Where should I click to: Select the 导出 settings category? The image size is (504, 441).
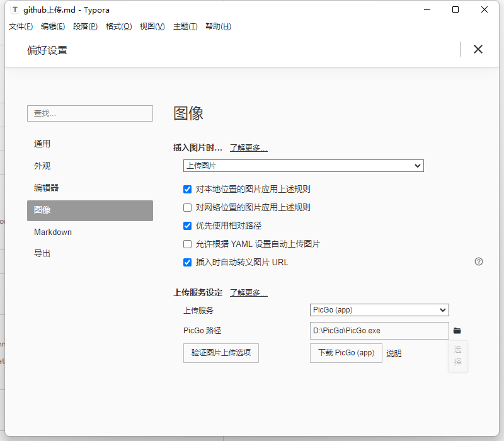pyautogui.click(x=90, y=253)
